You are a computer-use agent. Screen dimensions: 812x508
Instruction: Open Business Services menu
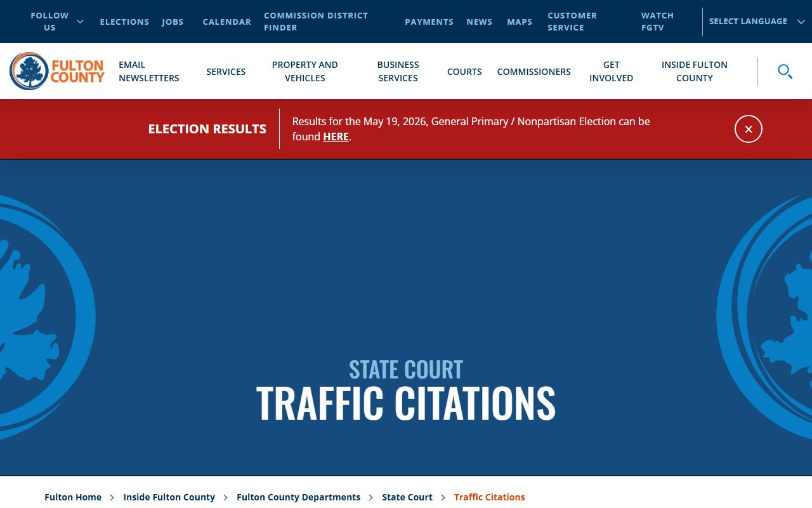tap(398, 71)
